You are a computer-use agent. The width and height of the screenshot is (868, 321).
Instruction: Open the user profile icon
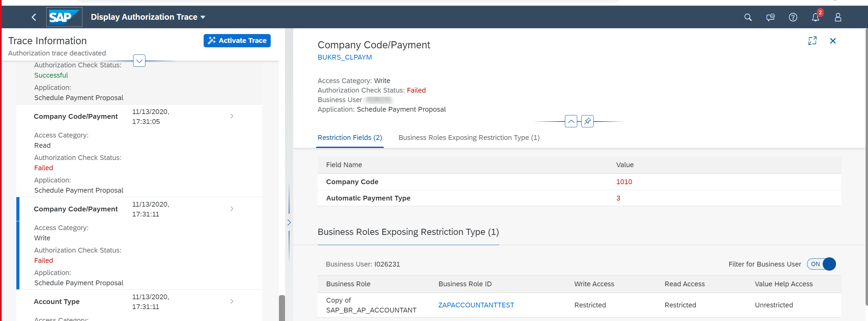[838, 17]
